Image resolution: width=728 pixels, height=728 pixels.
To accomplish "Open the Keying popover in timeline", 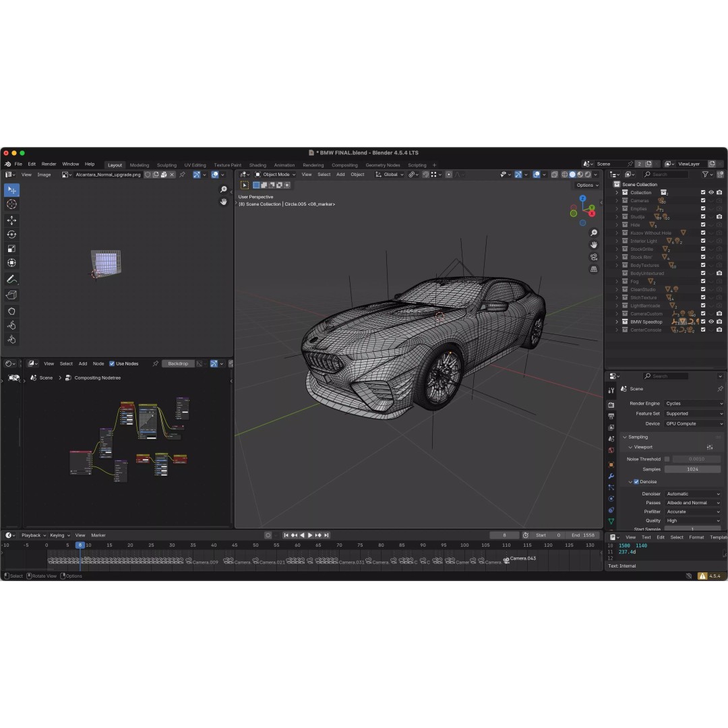I will coord(59,535).
